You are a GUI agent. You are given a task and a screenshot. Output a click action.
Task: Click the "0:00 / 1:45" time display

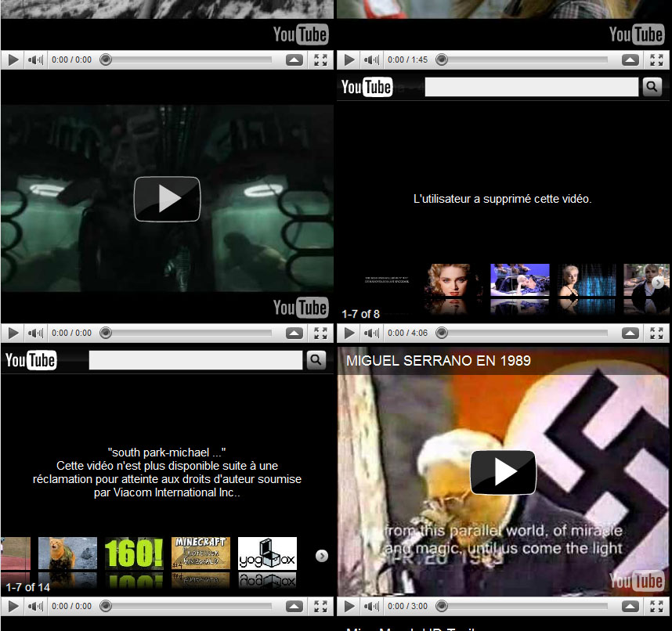click(407, 60)
